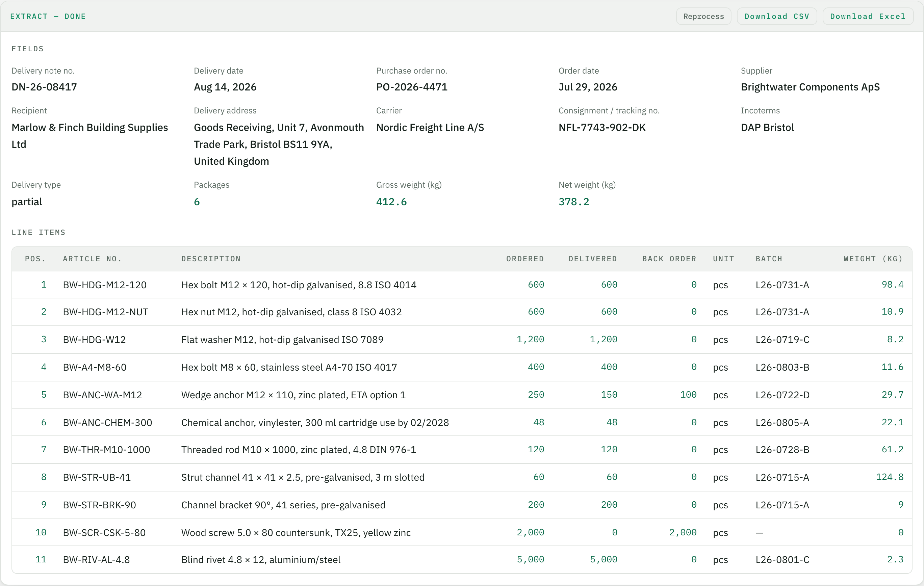
Task: Select article BW-HDG-W12
Action: pos(95,339)
